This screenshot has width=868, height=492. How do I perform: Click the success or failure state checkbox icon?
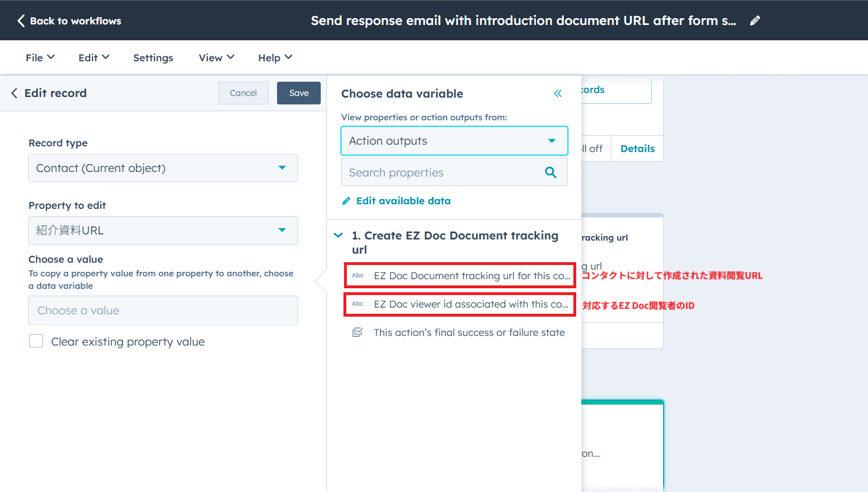click(x=358, y=333)
